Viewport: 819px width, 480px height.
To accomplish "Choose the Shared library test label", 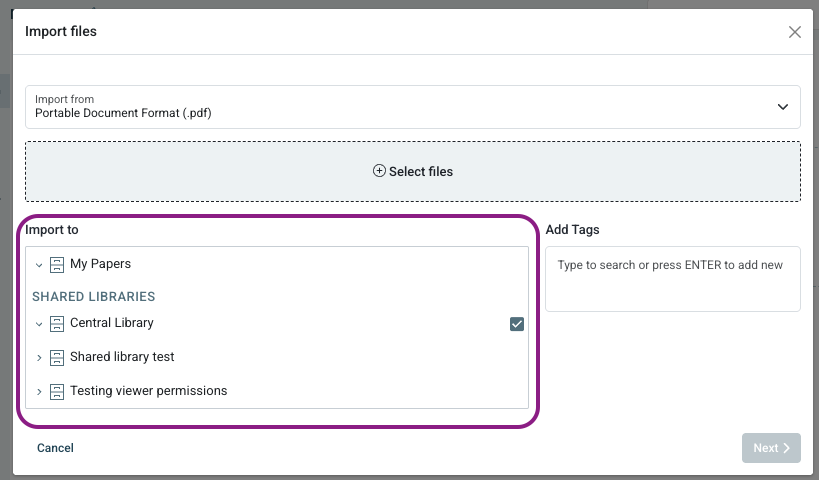I will (122, 358).
